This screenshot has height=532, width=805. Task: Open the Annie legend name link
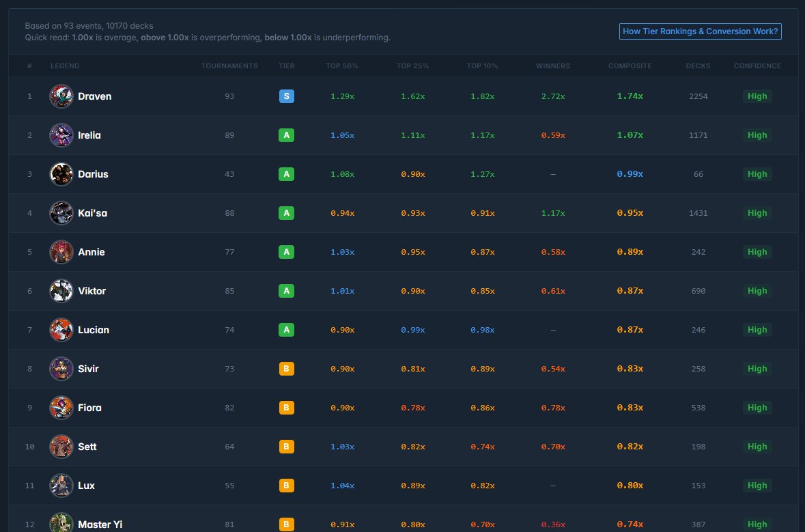[x=91, y=252]
